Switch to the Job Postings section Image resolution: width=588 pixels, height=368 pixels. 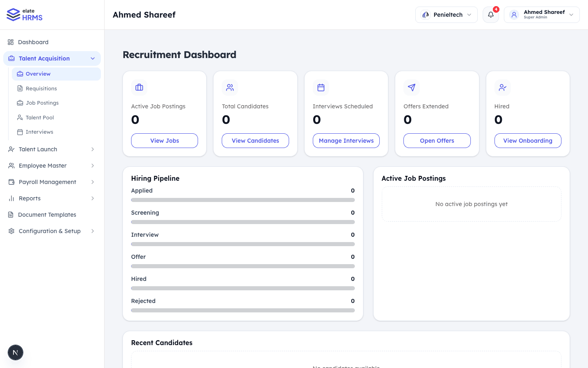(x=43, y=103)
